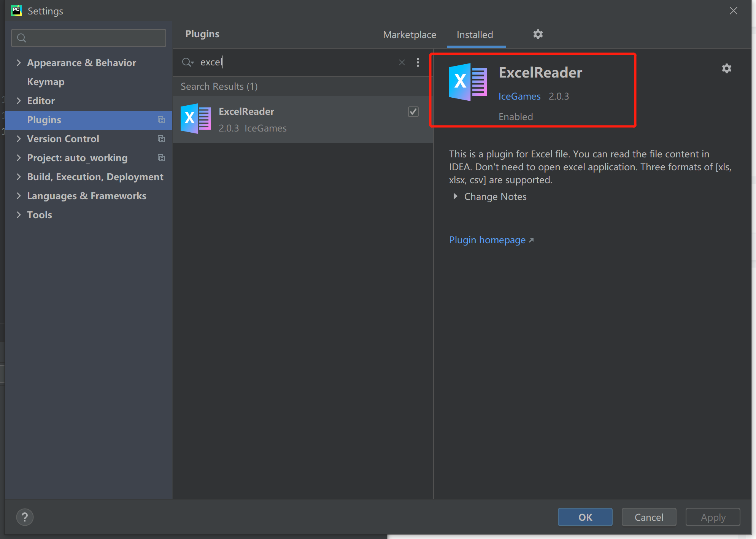
Task: Select the Tools label in tree
Action: [x=39, y=215]
